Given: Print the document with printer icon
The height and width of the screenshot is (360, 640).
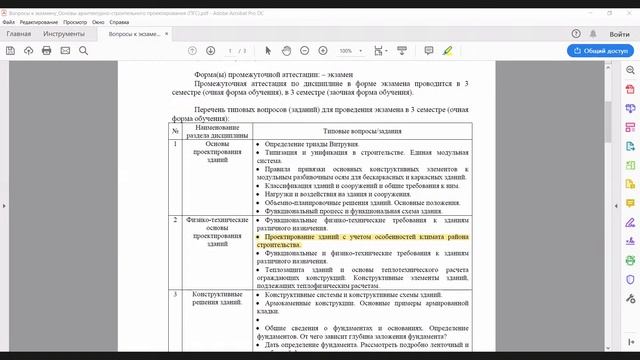Looking at the screenshot, I should (x=47, y=51).
